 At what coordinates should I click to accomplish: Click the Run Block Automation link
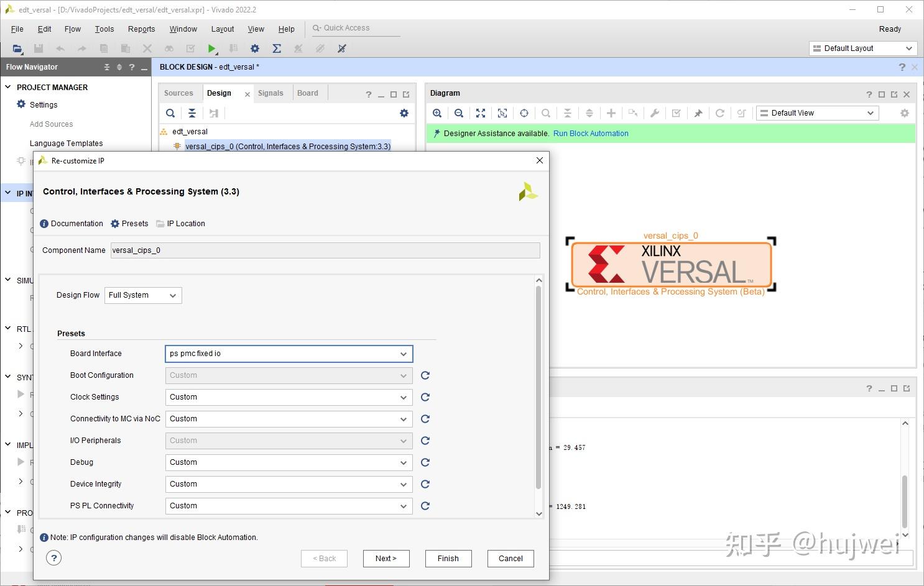pyautogui.click(x=590, y=133)
